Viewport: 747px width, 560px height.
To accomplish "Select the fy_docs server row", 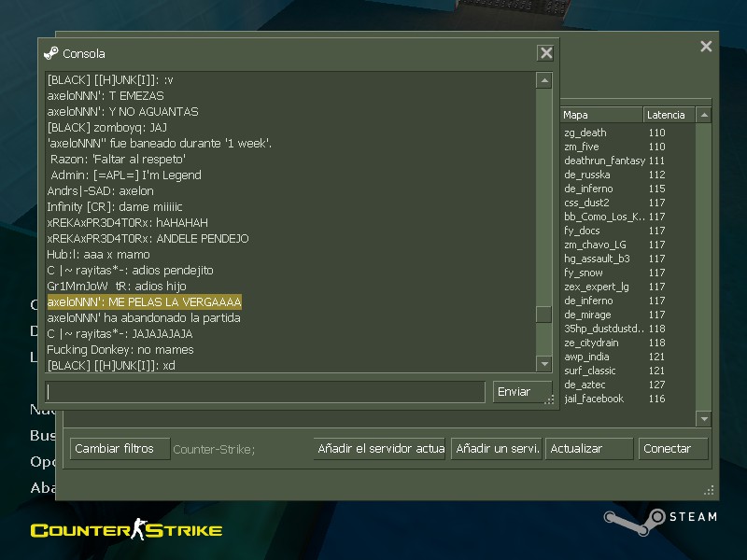I will (x=627, y=231).
